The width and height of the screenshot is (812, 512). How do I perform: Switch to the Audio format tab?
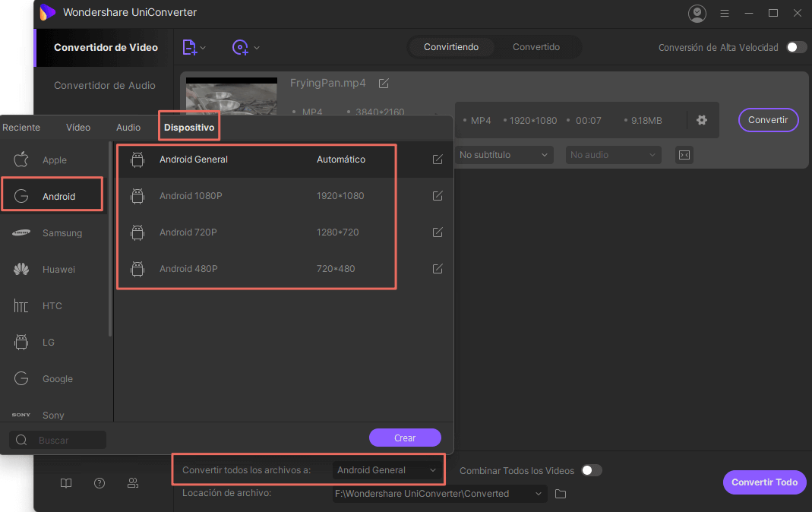pyautogui.click(x=128, y=128)
